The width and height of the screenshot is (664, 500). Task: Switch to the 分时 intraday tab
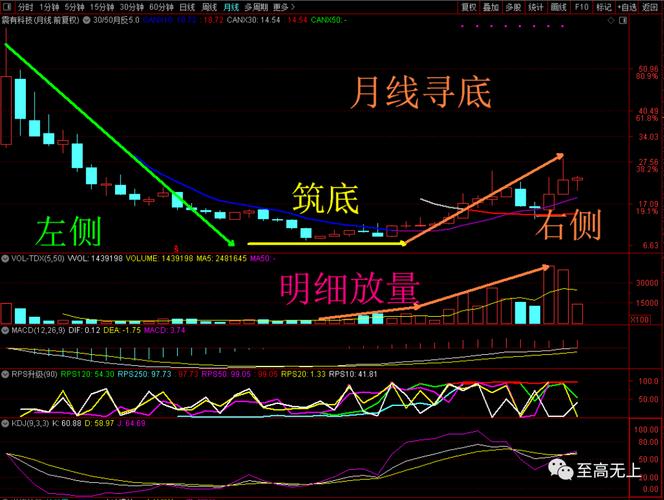tap(25, 7)
